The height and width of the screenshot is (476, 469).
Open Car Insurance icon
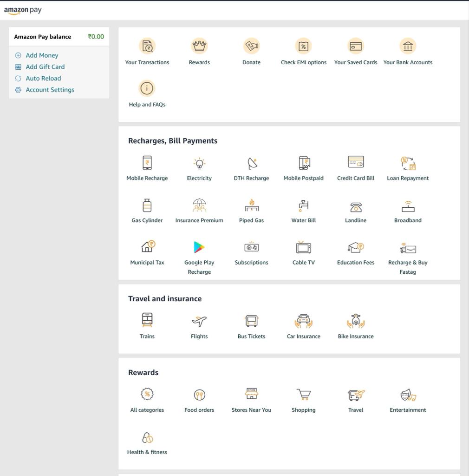303,321
